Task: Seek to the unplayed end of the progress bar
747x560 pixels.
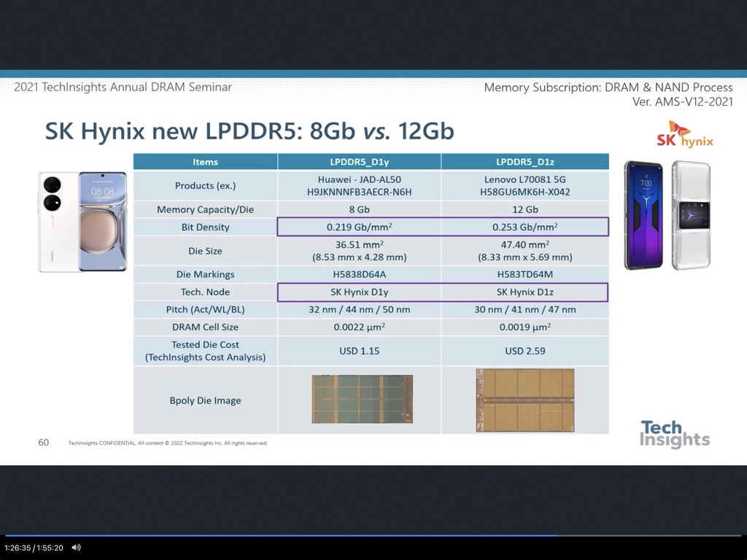Action: pyautogui.click(x=657, y=535)
